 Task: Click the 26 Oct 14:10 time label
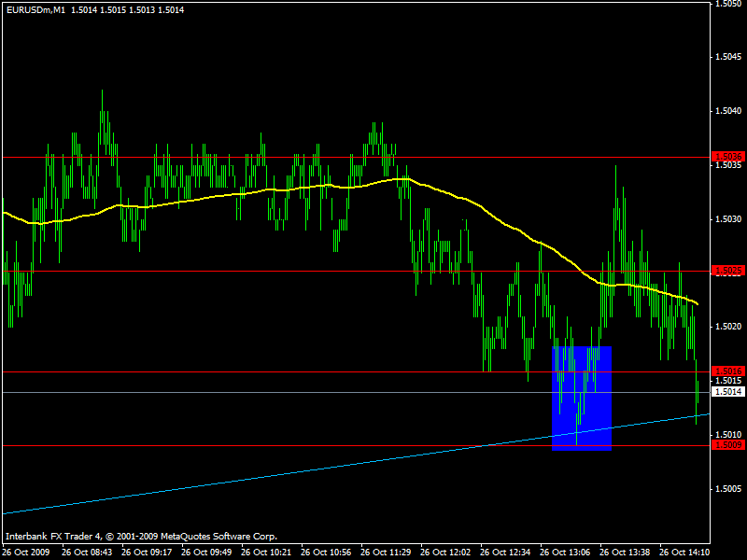coord(684,552)
